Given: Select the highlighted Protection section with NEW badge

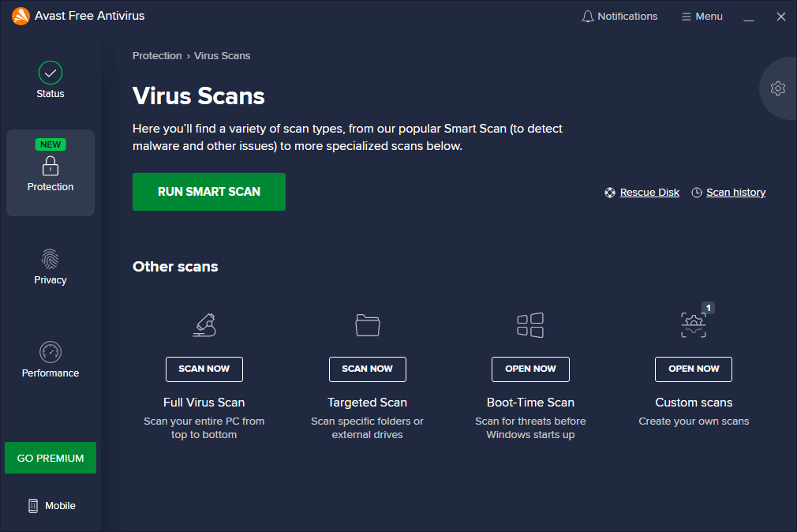Looking at the screenshot, I should coord(50,173).
